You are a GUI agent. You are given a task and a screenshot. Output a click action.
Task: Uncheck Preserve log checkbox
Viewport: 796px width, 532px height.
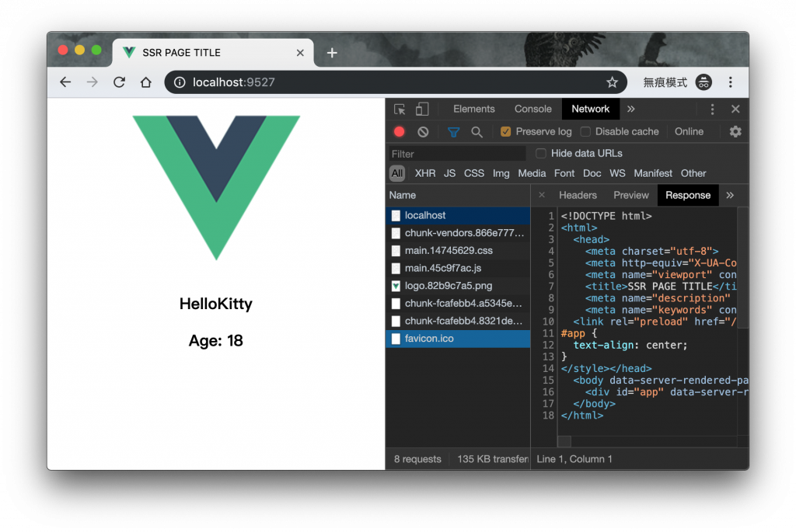click(x=505, y=132)
